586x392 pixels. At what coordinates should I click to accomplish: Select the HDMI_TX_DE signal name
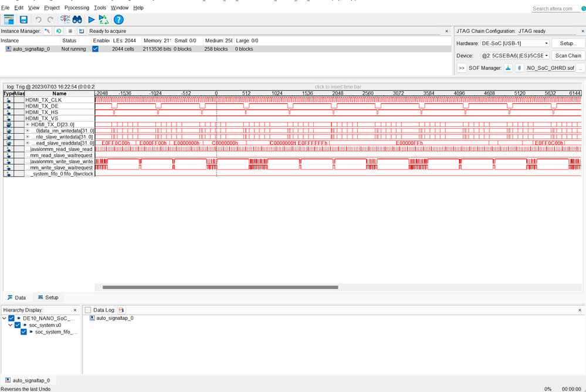(42, 106)
